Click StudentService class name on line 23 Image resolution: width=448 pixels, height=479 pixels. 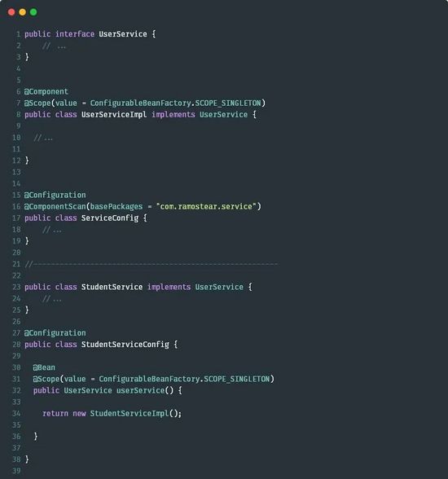coord(112,287)
